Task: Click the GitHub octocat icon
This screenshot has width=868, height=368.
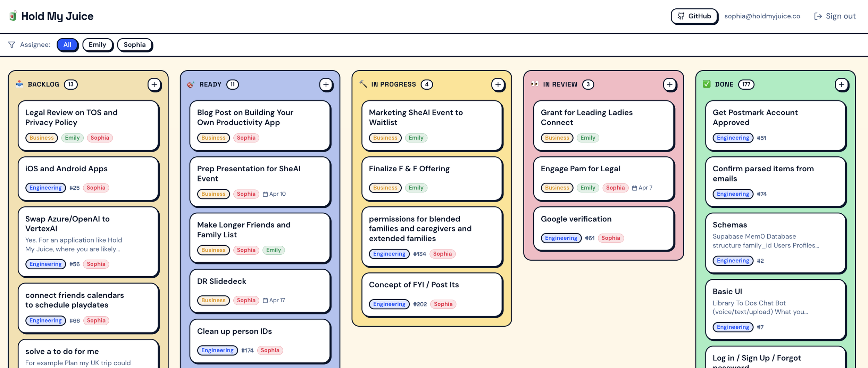Action: (x=681, y=16)
